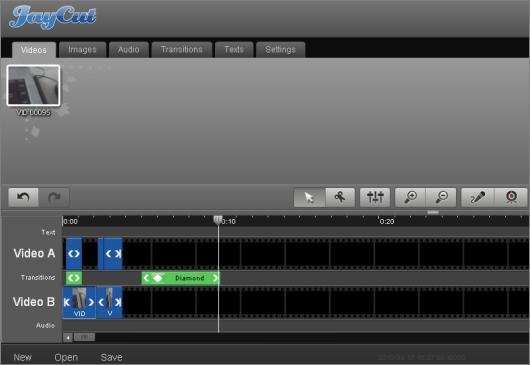530x365 pixels.
Task: Click the timeline scrollbar left arrow
Action: click(x=68, y=337)
